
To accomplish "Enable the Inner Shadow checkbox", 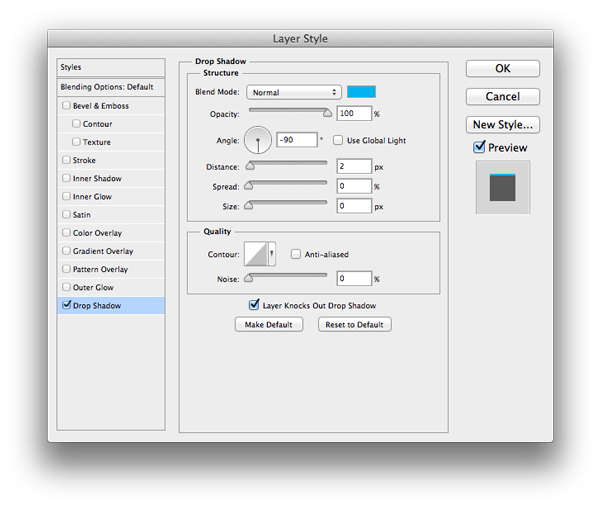I will pyautogui.click(x=66, y=178).
